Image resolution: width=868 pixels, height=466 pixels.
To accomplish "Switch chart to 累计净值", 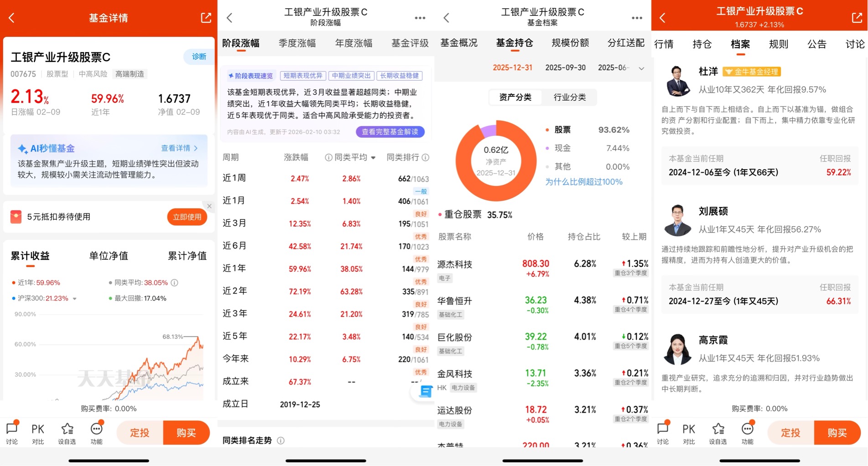I will coord(187,256).
